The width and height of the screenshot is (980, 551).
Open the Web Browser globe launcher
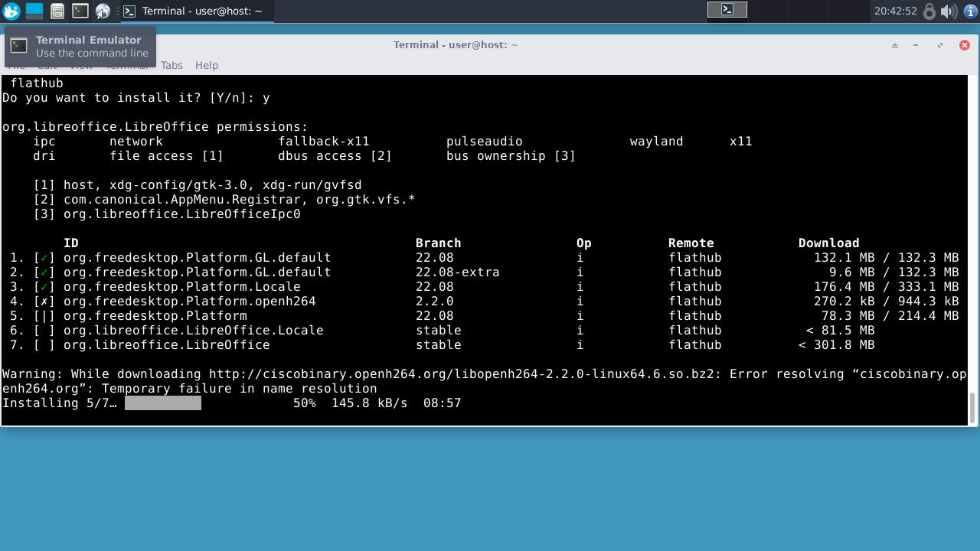pyautogui.click(x=103, y=11)
